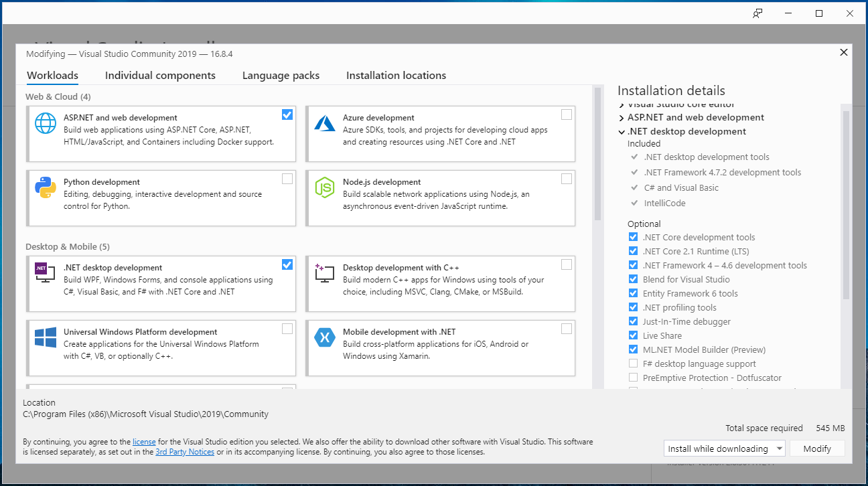868x486 pixels.
Task: Click the Desktop & Mobile (5) heading
Action: [68, 246]
